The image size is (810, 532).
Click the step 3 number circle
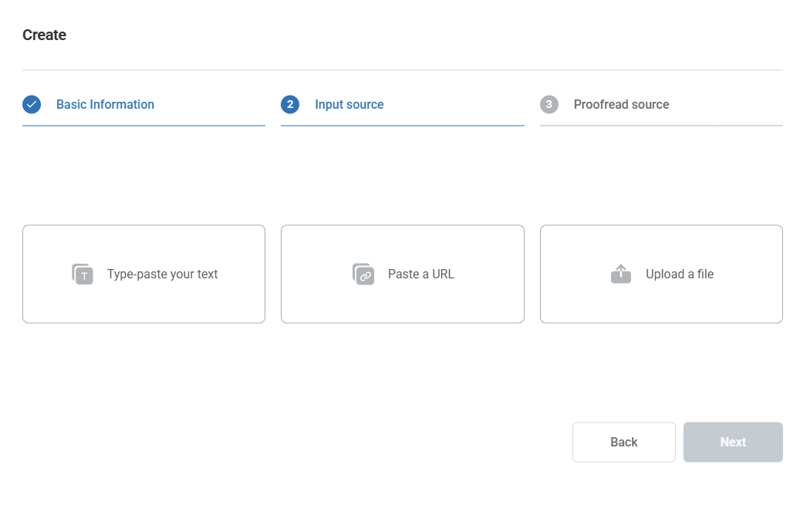(x=548, y=104)
